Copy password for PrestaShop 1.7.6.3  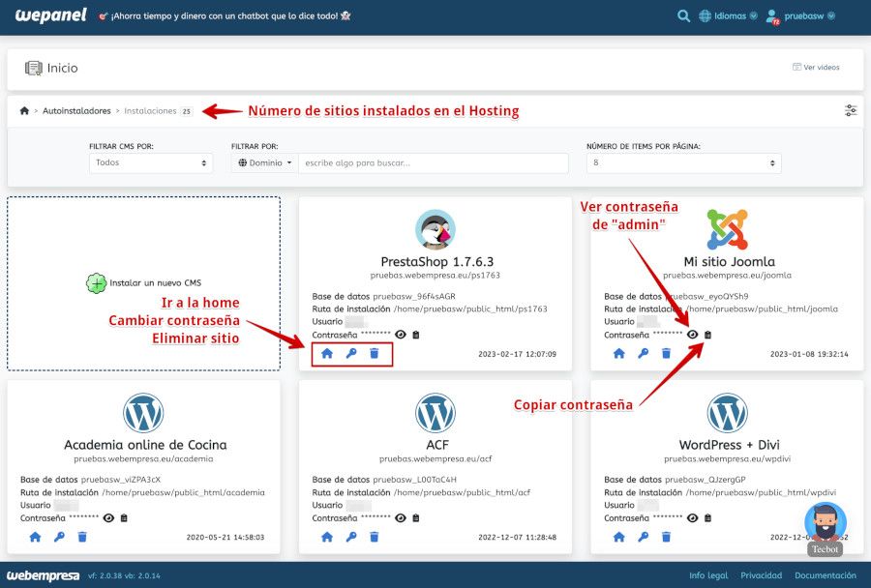416,335
